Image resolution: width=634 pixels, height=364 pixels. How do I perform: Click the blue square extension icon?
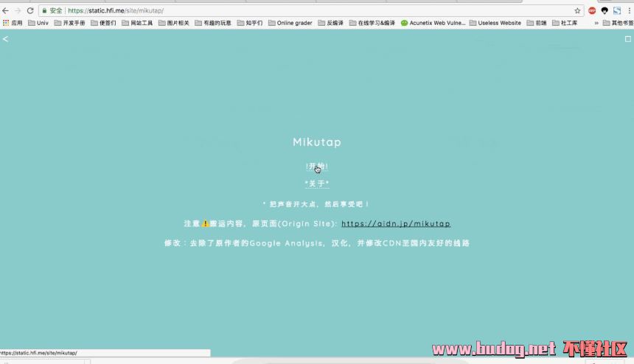[617, 11]
